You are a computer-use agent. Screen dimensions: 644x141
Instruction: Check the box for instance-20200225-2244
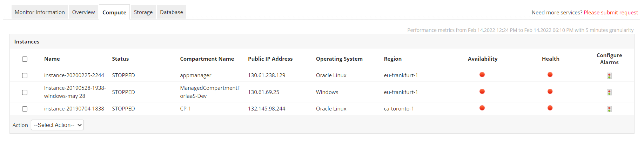click(x=25, y=75)
